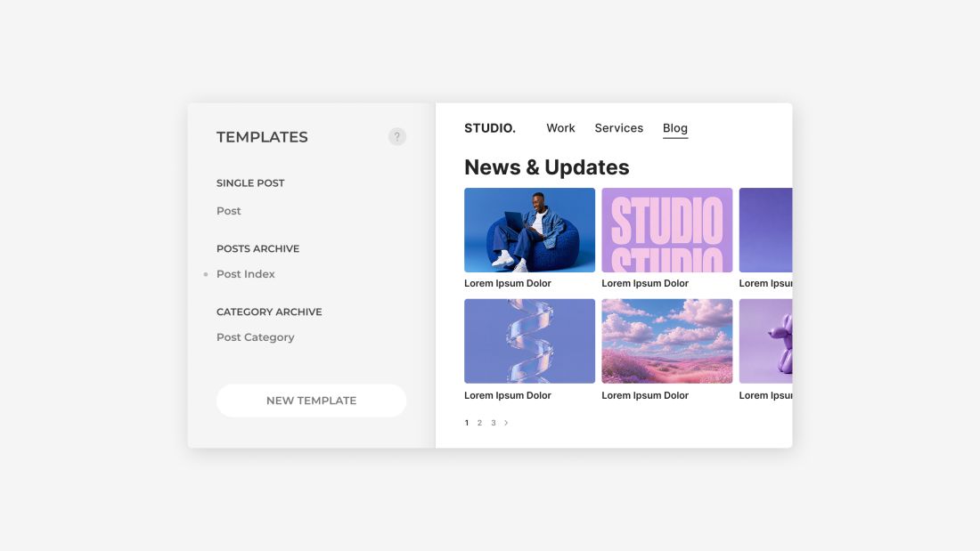980x551 pixels.
Task: Click the TEMPLATES panel title
Action: (262, 137)
